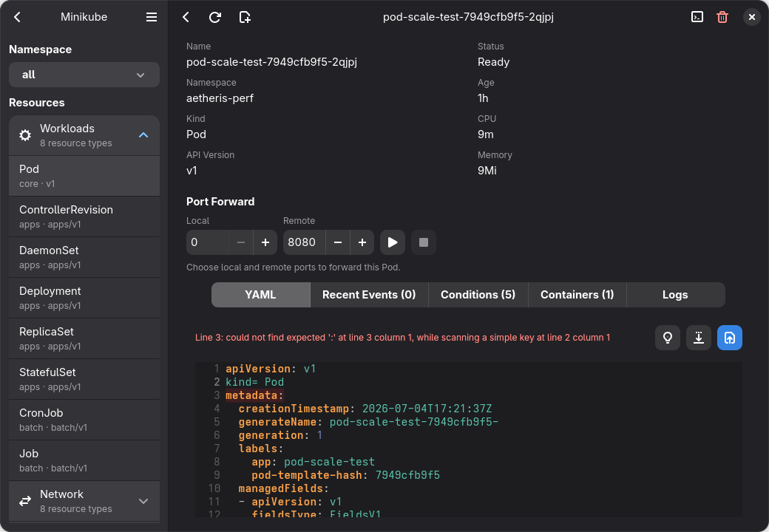Collapse the Workloads resource group
The image size is (769, 532).
coord(143,135)
